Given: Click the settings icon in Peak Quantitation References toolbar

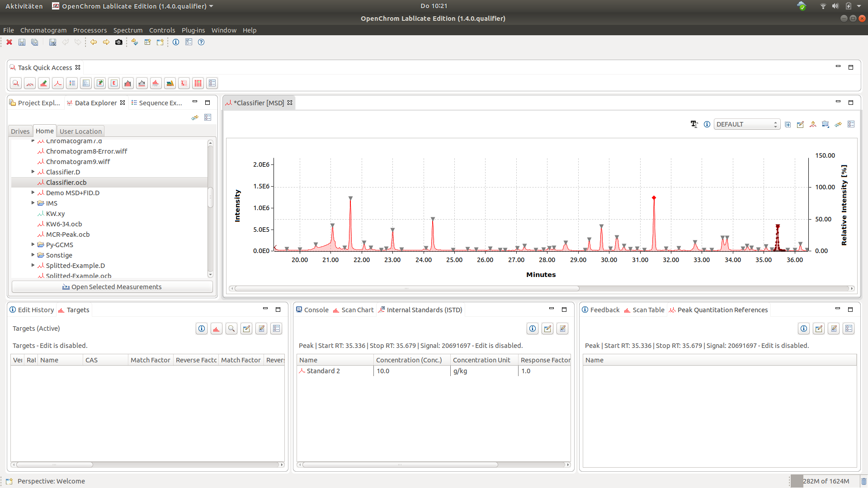Looking at the screenshot, I should click(849, 328).
